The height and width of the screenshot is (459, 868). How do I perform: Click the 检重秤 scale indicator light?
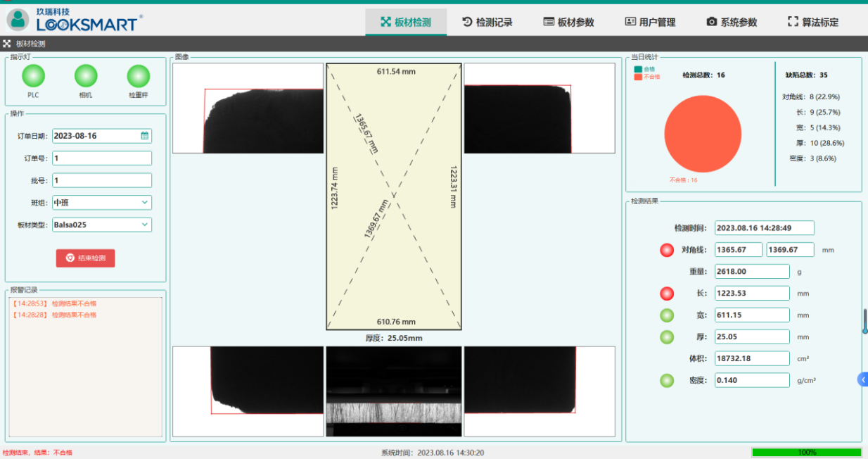click(x=138, y=75)
